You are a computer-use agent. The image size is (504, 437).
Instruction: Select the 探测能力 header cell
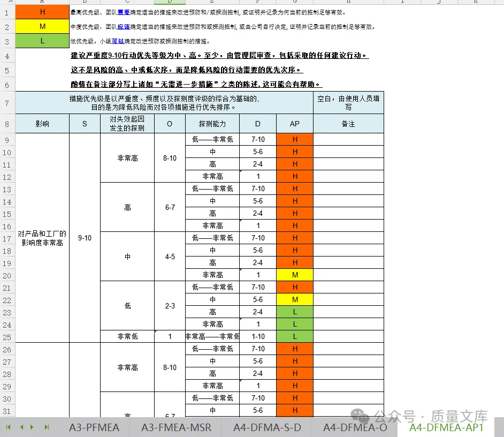pyautogui.click(x=212, y=124)
